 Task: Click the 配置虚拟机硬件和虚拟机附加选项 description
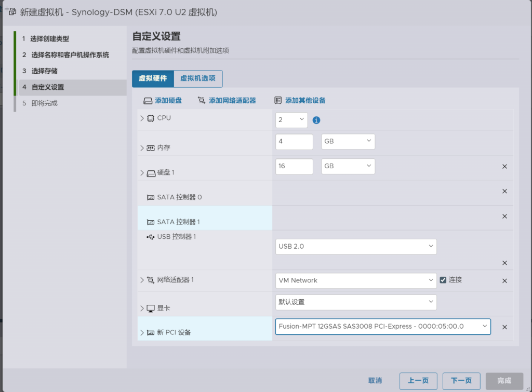(x=180, y=50)
